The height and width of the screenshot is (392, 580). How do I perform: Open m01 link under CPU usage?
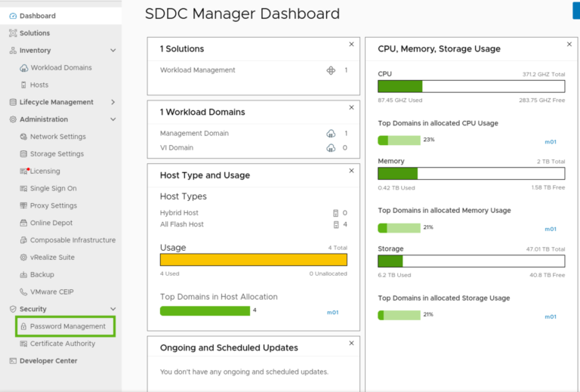click(551, 142)
